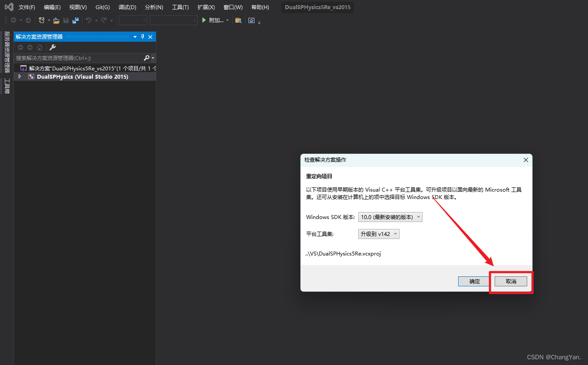Image resolution: width=588 pixels, height=365 pixels.
Task: Click the 重定向项目 heading text
Action: [x=319, y=176]
